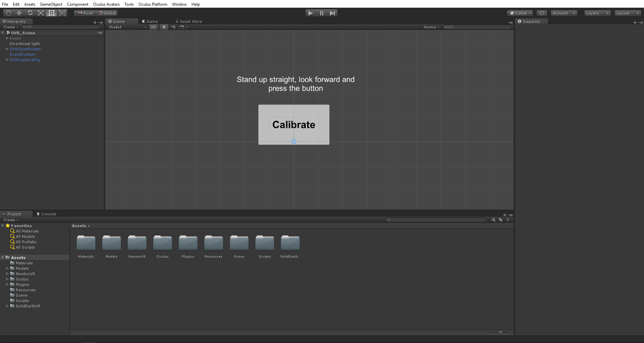Toggle 2D view mode
The height and width of the screenshot is (343, 644).
pos(153,27)
